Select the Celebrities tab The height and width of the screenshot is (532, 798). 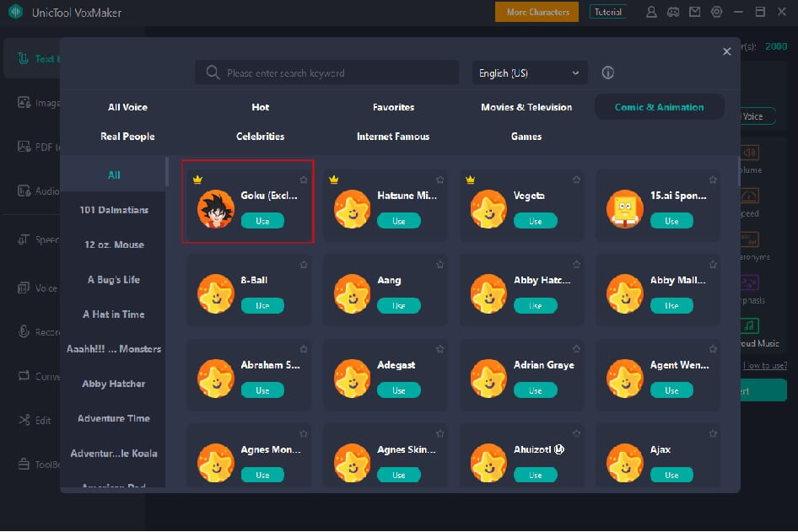[260, 136]
